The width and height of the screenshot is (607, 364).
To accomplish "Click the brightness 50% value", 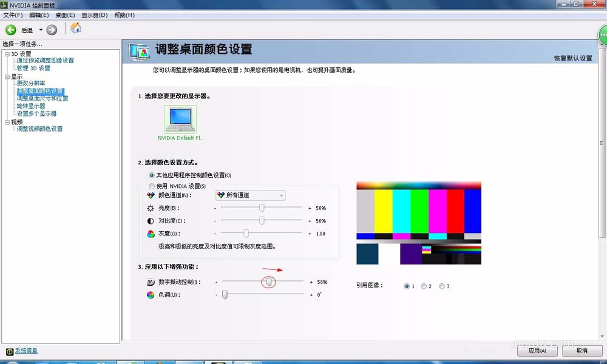I will pos(321,208).
